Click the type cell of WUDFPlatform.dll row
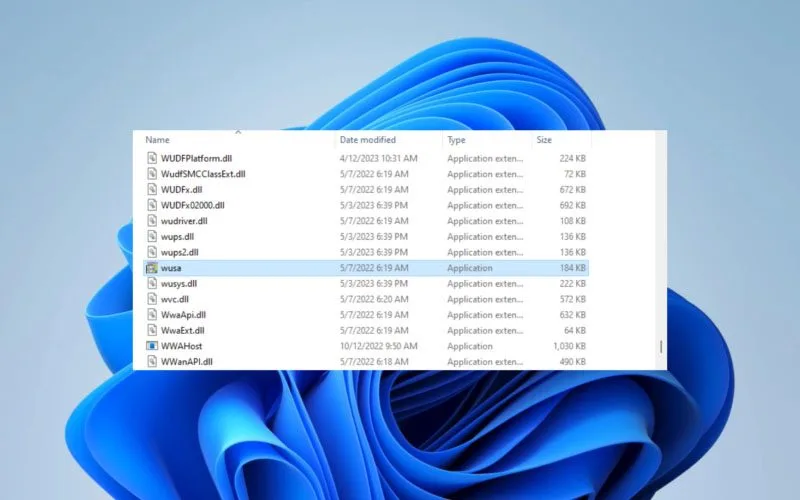The height and width of the screenshot is (500, 800). (485, 158)
